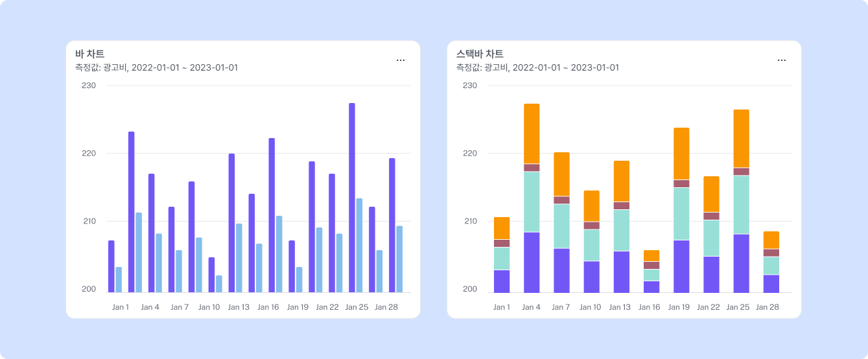Click the 바 차트 card title
The width and height of the screenshot is (868, 359).
89,54
